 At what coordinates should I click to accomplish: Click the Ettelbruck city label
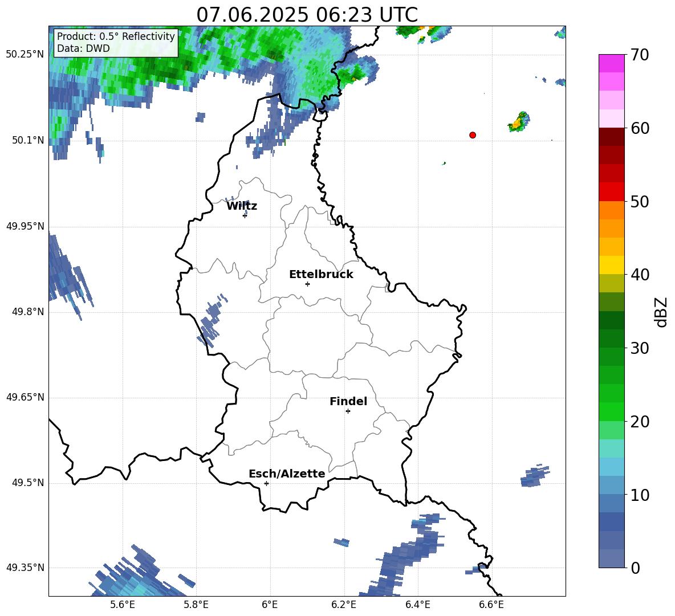(321, 275)
